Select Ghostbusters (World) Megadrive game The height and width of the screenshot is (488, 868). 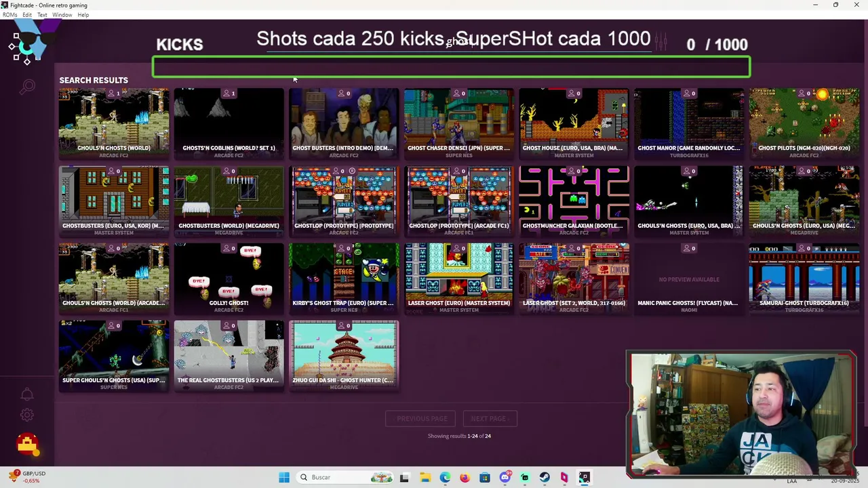coord(229,201)
